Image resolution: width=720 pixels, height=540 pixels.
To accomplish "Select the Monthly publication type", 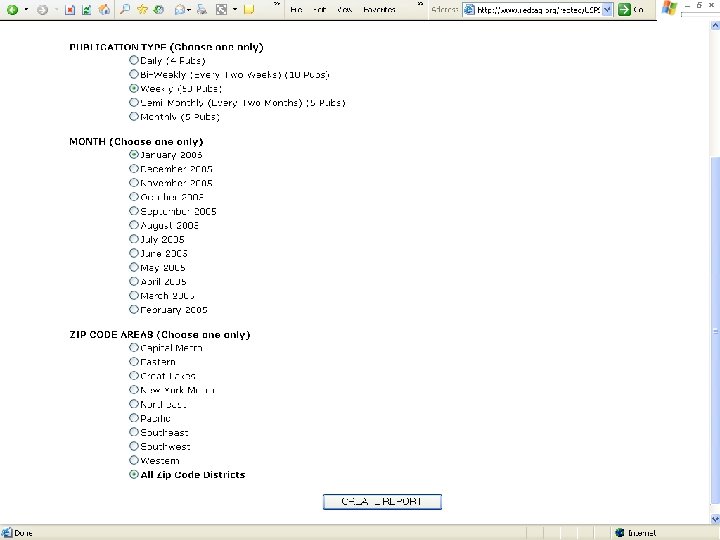I will [134, 116].
